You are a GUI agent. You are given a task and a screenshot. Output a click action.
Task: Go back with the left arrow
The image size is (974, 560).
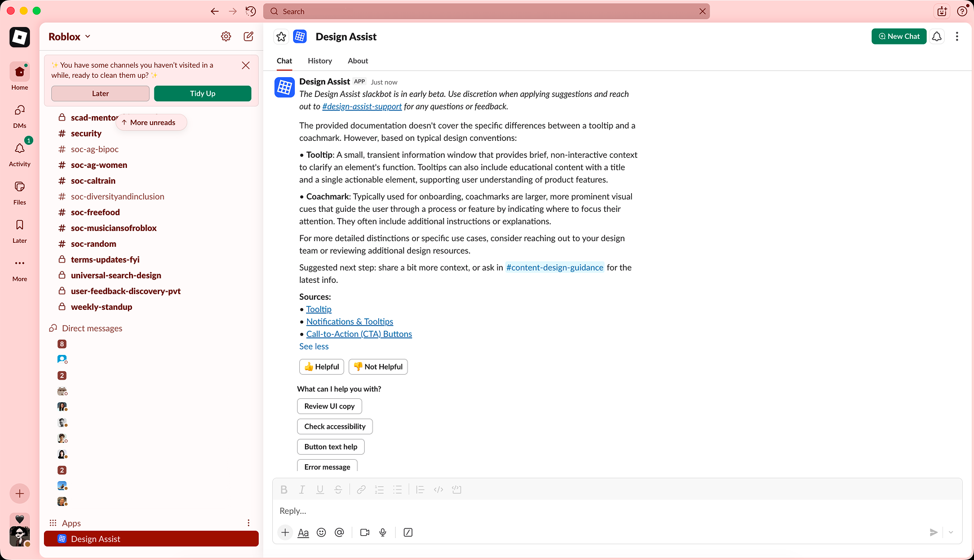215,11
